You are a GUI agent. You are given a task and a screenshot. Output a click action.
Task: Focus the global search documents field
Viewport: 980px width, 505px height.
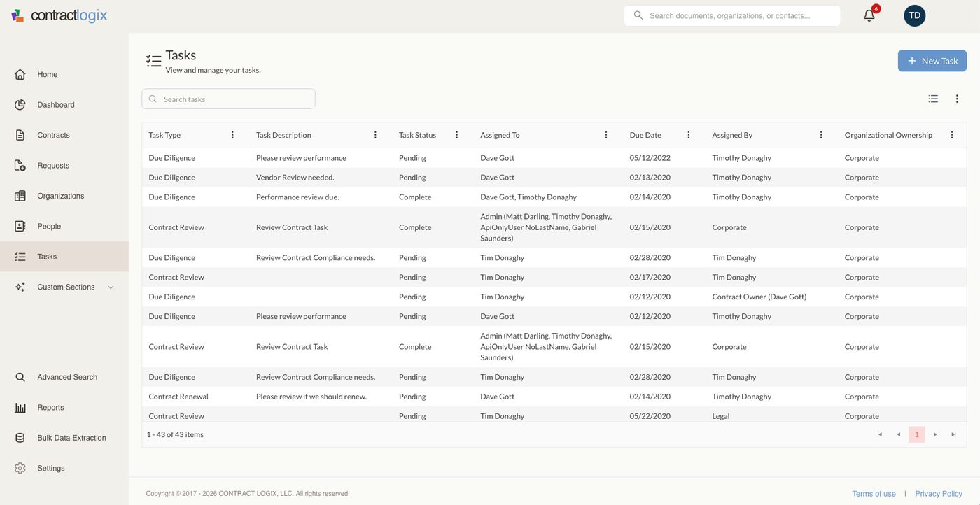(x=732, y=15)
